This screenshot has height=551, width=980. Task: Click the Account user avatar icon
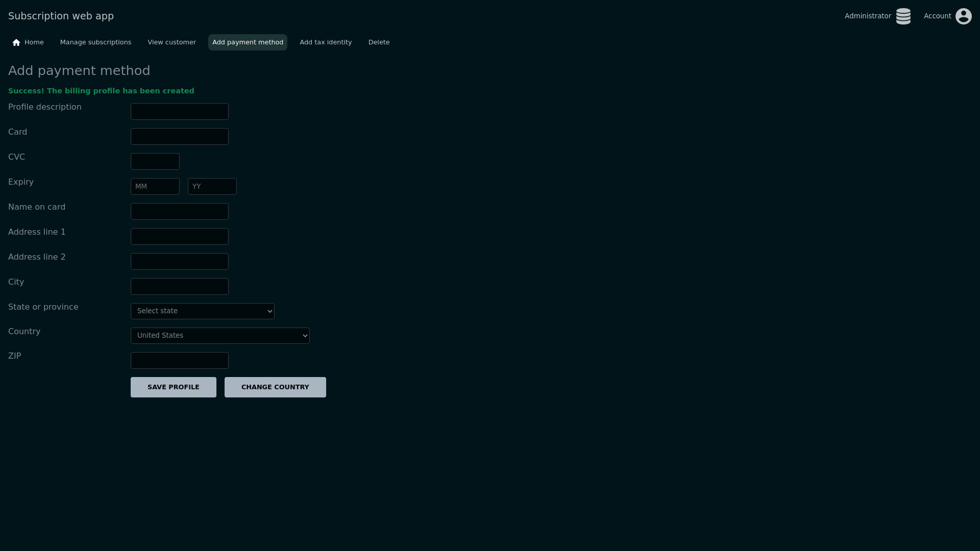(x=963, y=16)
